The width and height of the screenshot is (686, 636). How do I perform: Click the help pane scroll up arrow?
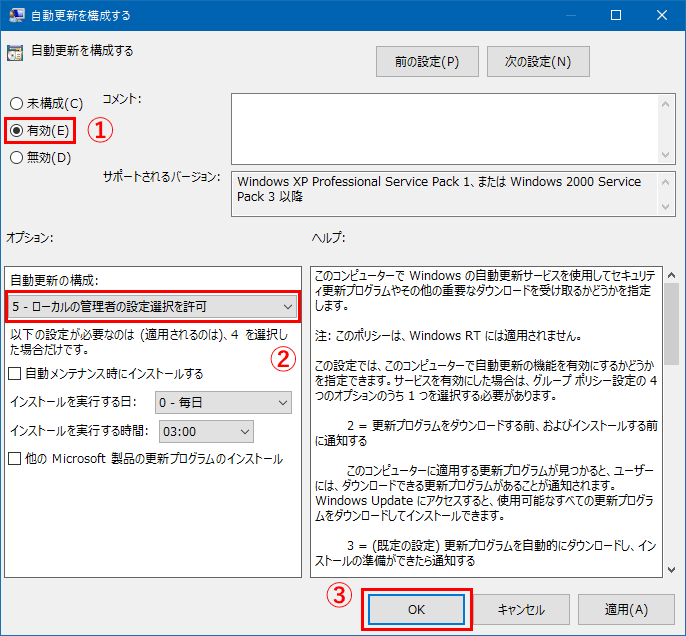pos(672,275)
